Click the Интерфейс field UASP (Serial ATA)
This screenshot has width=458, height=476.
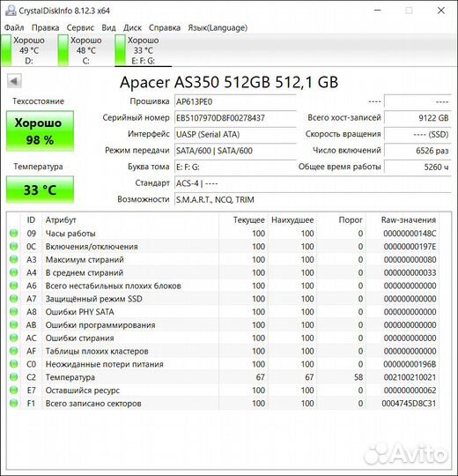(x=235, y=134)
